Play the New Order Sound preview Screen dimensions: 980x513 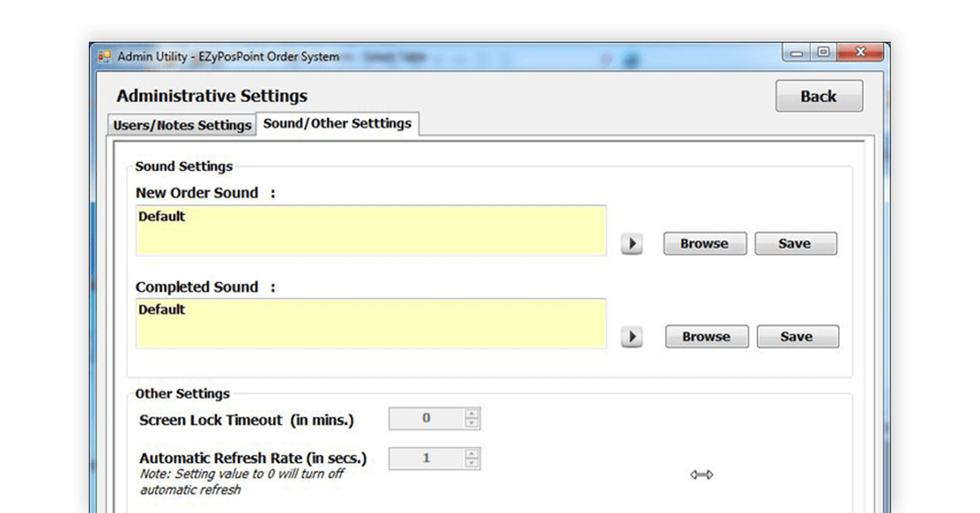631,244
